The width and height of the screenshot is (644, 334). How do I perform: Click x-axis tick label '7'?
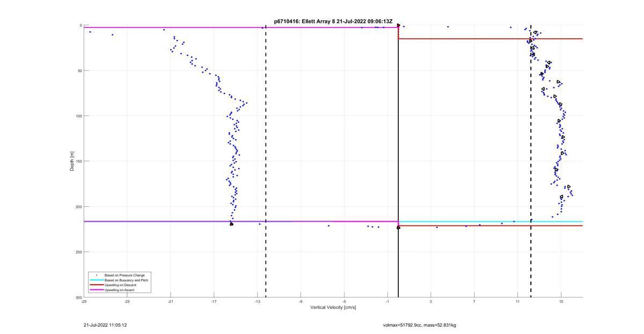(474, 302)
